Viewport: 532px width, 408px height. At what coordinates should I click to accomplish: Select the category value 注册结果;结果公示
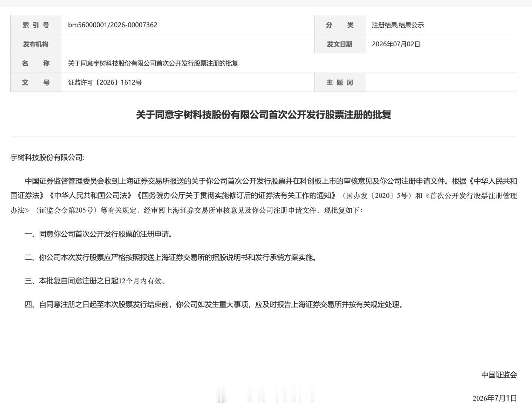[x=398, y=25]
